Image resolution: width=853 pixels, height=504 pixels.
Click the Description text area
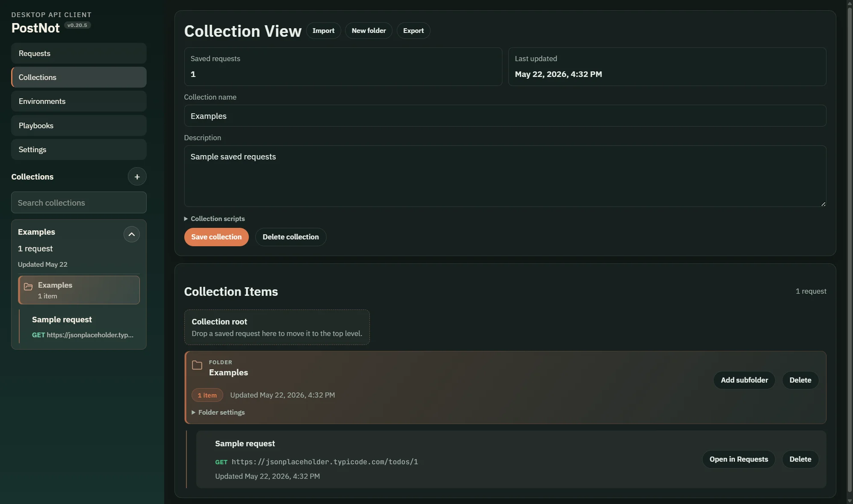505,176
